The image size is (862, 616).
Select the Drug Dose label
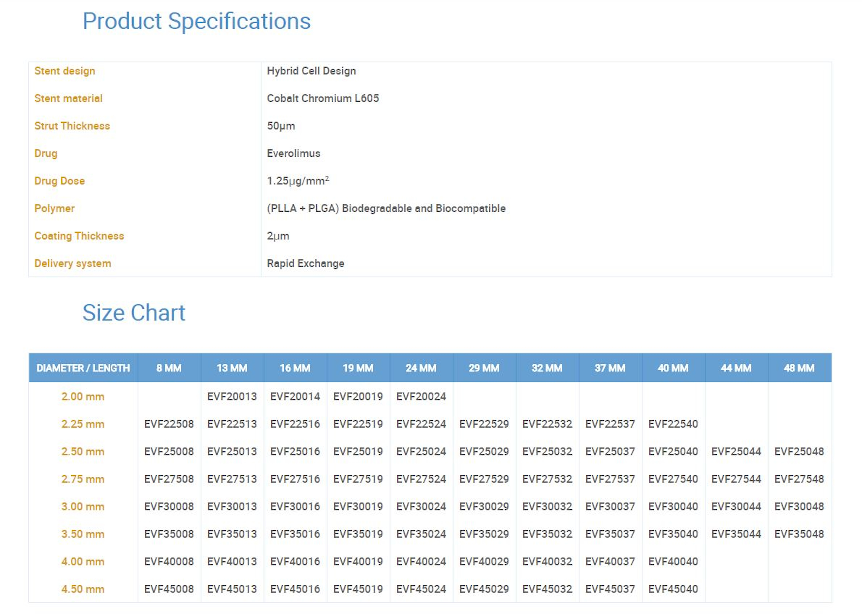[60, 181]
